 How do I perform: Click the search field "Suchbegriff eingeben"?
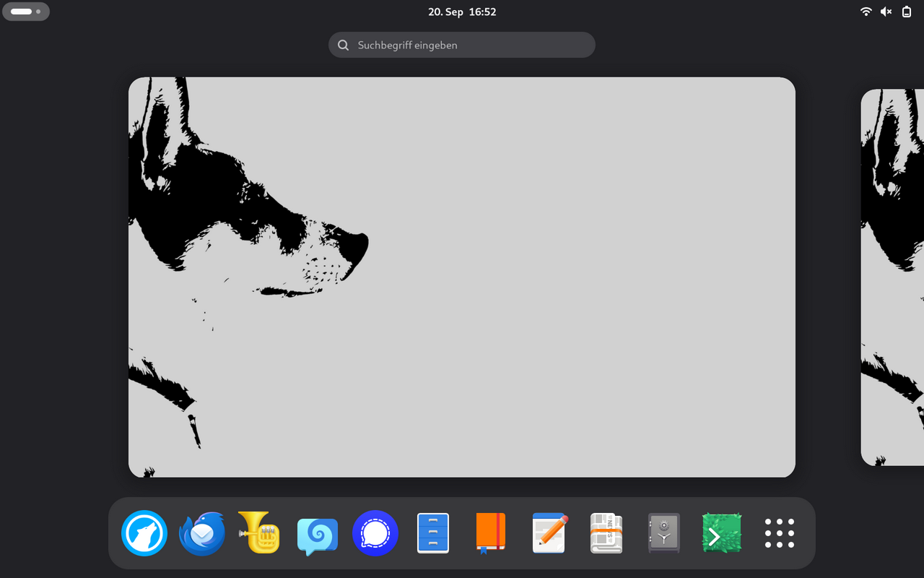(462, 45)
